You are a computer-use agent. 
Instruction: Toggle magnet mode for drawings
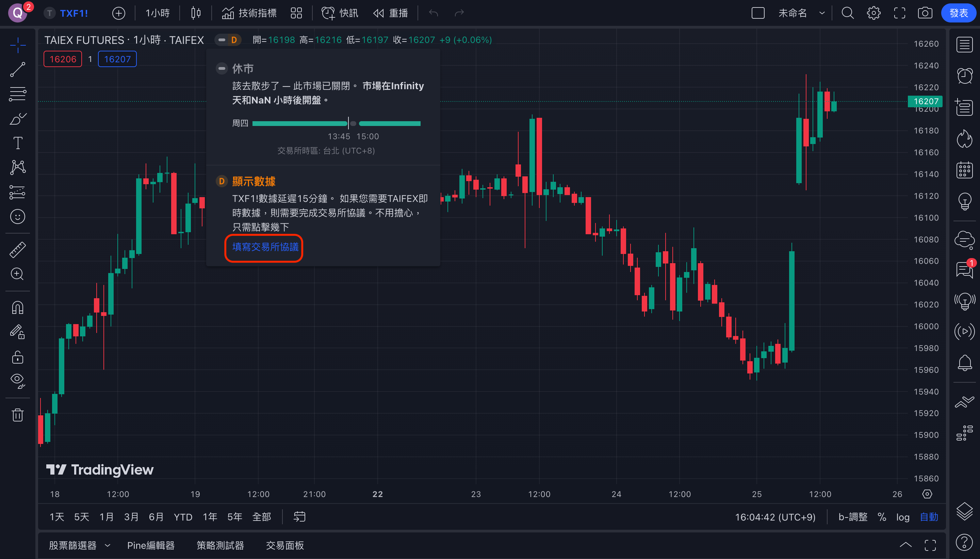(18, 307)
